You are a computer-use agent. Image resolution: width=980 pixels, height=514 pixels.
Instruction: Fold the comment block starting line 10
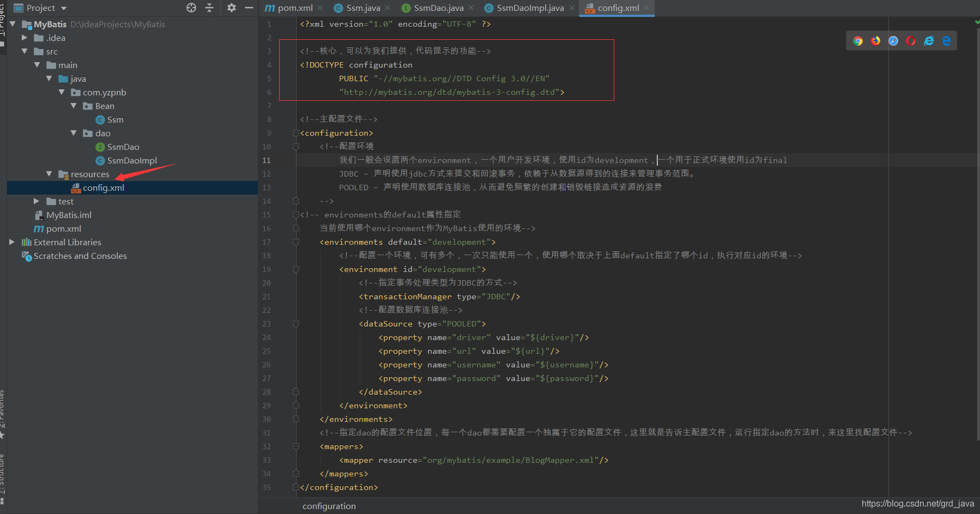(x=296, y=147)
